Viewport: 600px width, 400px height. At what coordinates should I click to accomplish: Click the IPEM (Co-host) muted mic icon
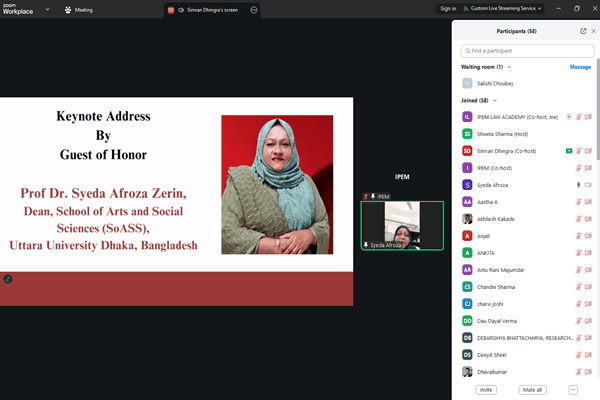pos(579,168)
